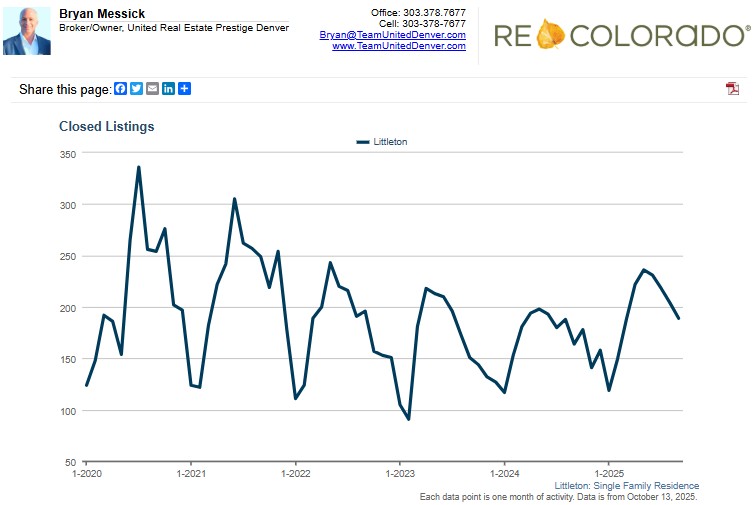Share this page on Twitter
The image size is (755, 505).
pyautogui.click(x=136, y=89)
